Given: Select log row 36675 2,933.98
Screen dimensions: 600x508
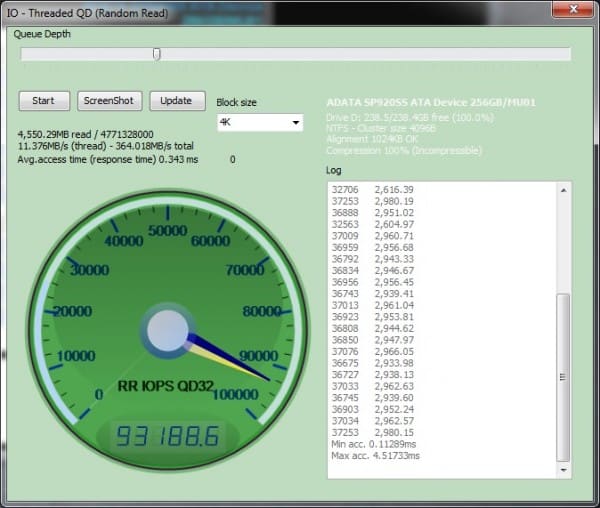Looking at the screenshot, I should (x=372, y=363).
